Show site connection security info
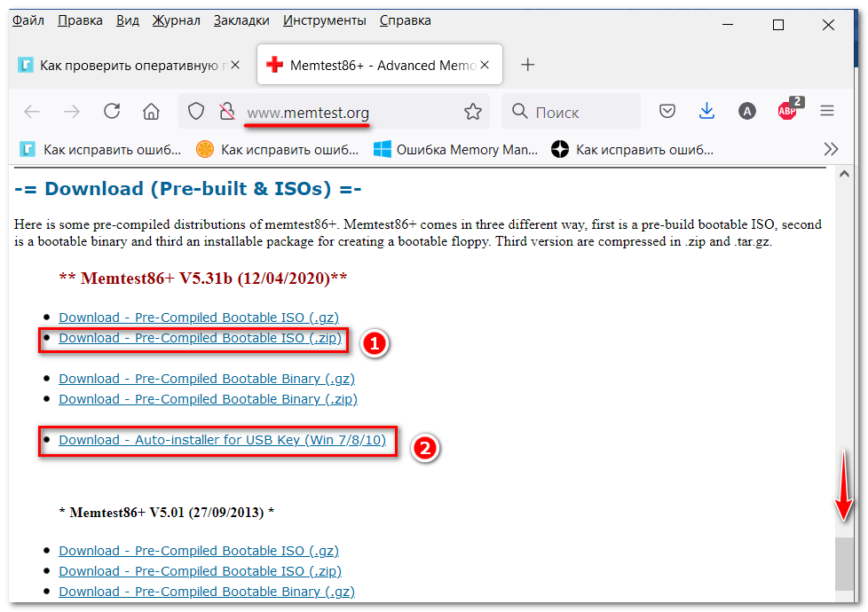868x612 pixels. (x=227, y=111)
